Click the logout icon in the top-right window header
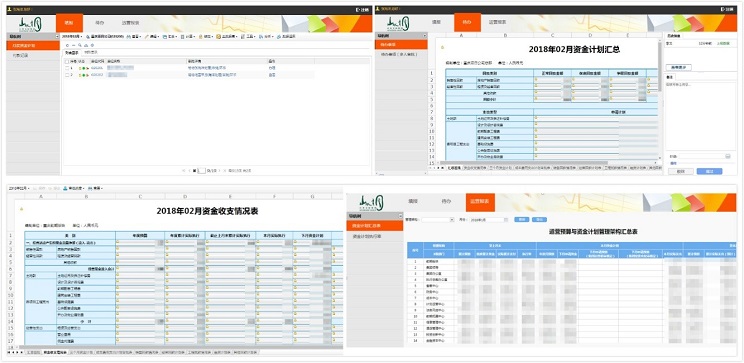The width and height of the screenshot is (744, 363). click(723, 9)
